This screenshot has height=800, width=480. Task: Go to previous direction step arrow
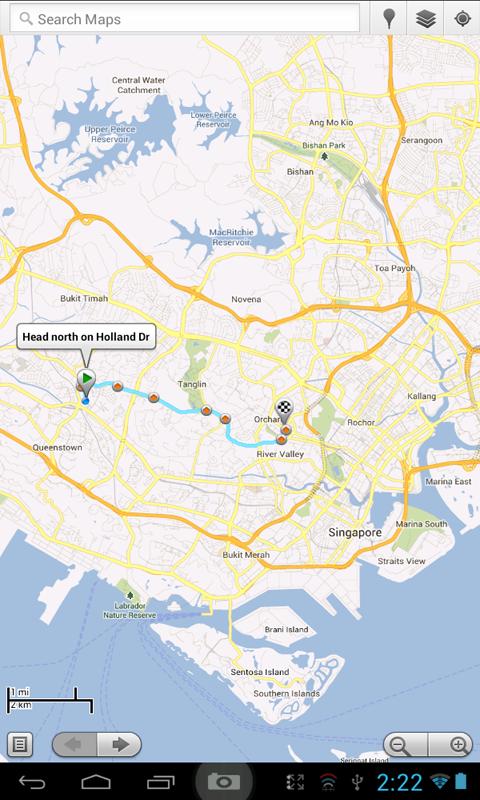pos(74,744)
